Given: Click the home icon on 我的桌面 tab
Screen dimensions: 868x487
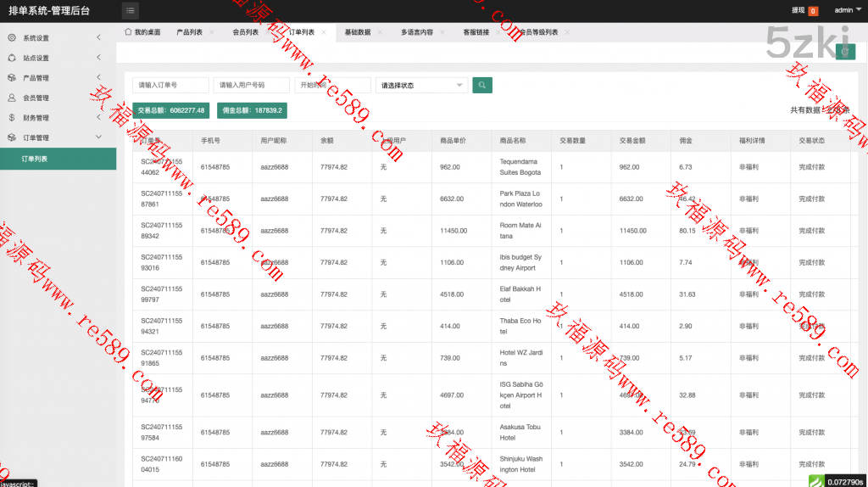Looking at the screenshot, I should pyautogui.click(x=128, y=32).
